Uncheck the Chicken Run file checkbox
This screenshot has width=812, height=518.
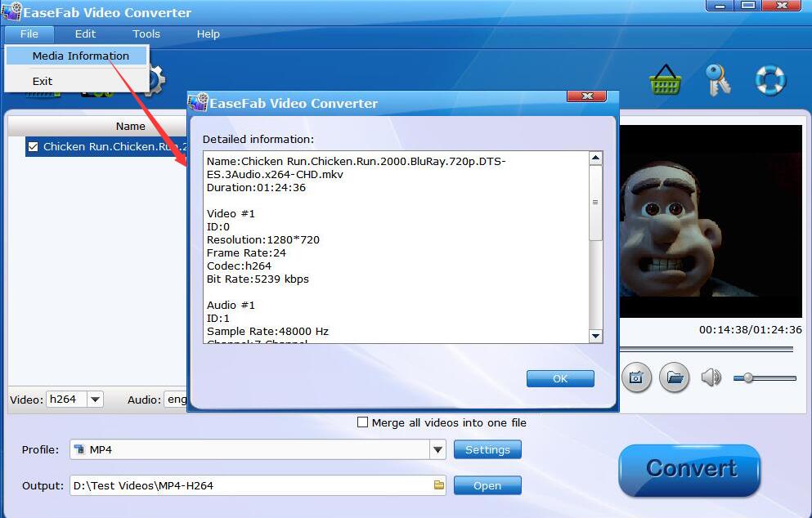[34, 146]
